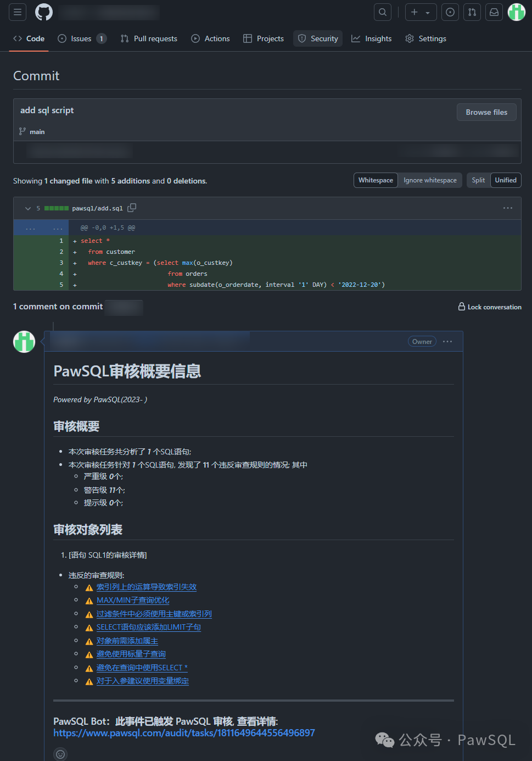Open the smiley emoji reaction picker
Screen dimensions: 532x761
[x=60, y=754]
